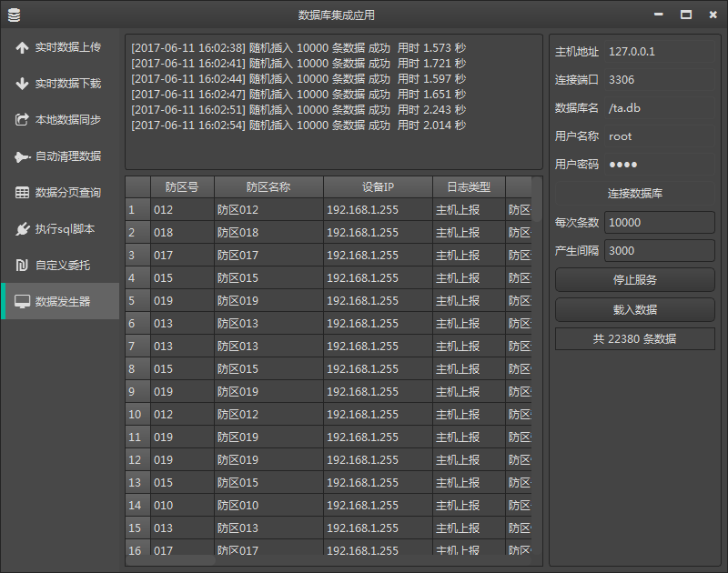Click the 产生间隔 field showing 3000

pyautogui.click(x=659, y=251)
